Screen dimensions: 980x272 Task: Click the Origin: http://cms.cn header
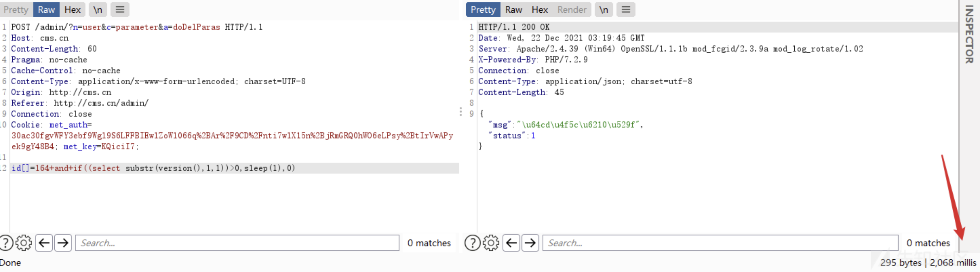61,92
